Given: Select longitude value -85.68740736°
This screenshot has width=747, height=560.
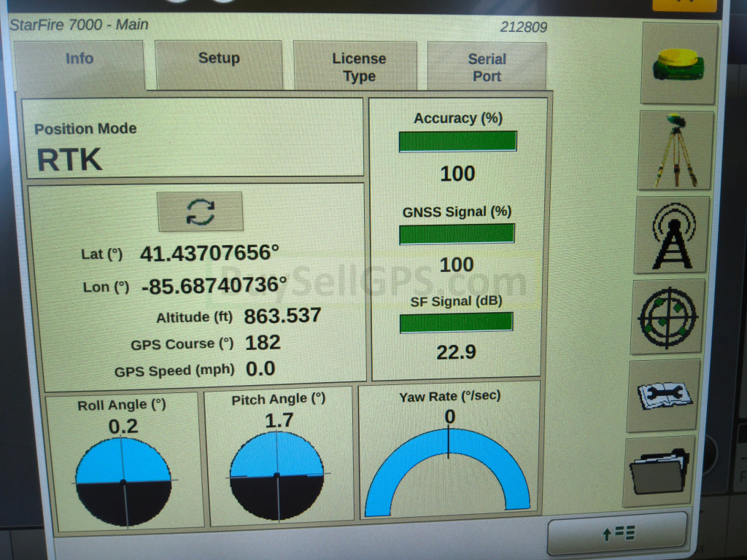Looking at the screenshot, I should tap(214, 285).
